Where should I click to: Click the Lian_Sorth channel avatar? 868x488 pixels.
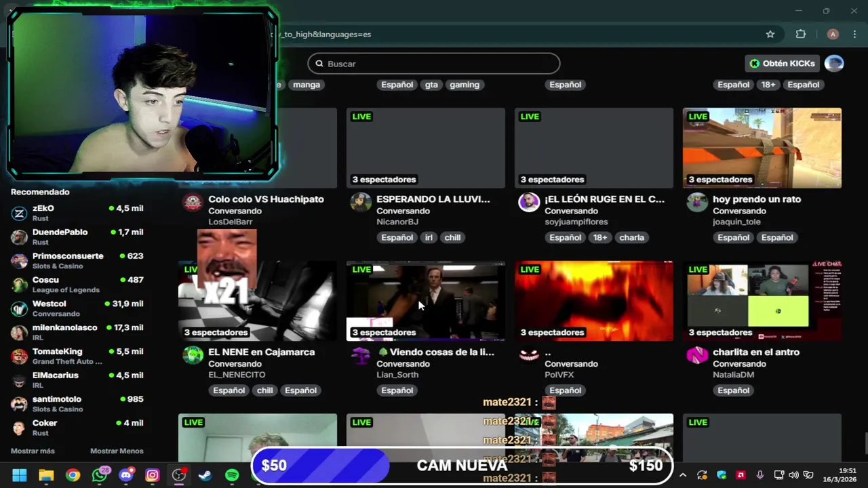tap(361, 355)
